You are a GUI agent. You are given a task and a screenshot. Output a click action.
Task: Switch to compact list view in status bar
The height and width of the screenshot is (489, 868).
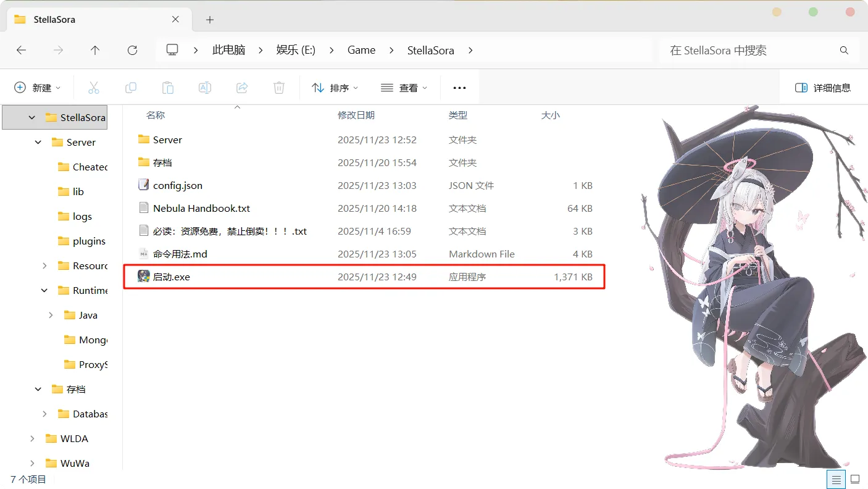tap(836, 479)
